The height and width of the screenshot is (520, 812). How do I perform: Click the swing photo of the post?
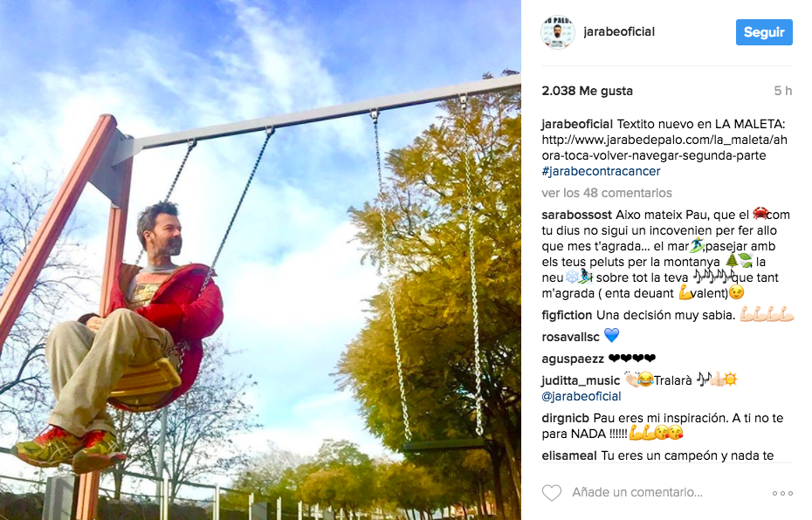(x=260, y=260)
